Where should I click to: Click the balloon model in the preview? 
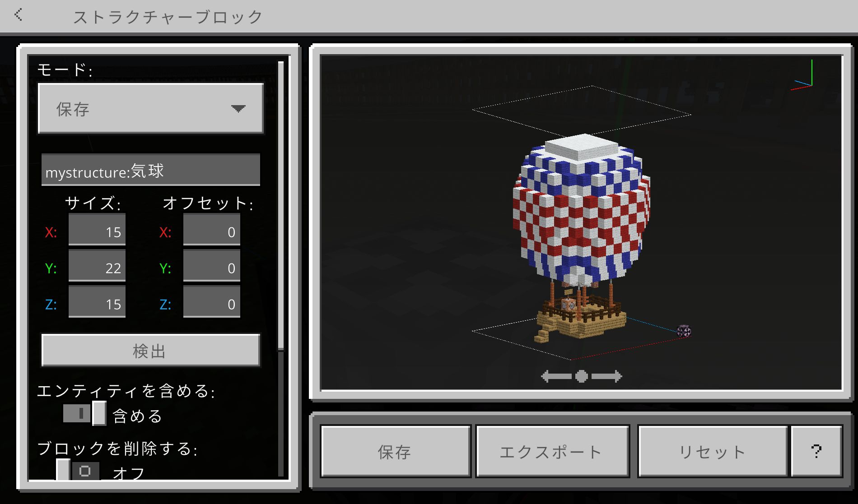582,238
